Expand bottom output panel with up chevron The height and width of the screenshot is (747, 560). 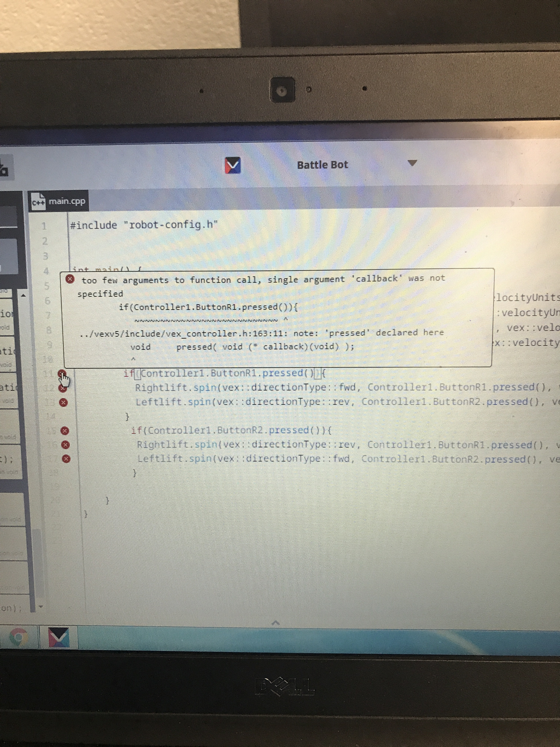276,623
